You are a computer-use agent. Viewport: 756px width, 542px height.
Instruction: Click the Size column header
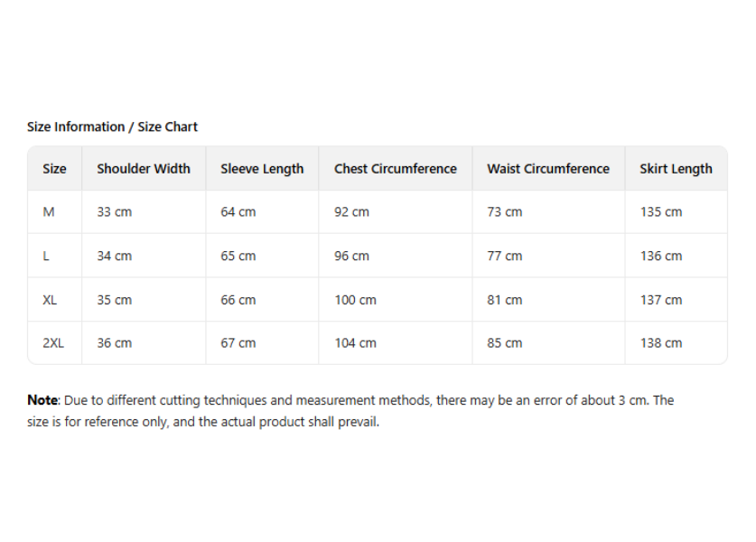click(54, 169)
